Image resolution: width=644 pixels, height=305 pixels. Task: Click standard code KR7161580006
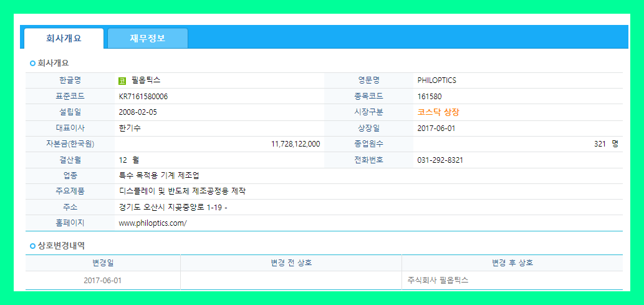[x=143, y=97]
